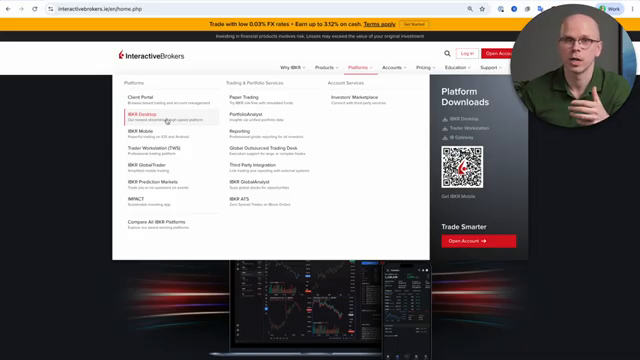Select IBKR Desktop menu entry
This screenshot has height=360, width=640.
click(x=171, y=117)
